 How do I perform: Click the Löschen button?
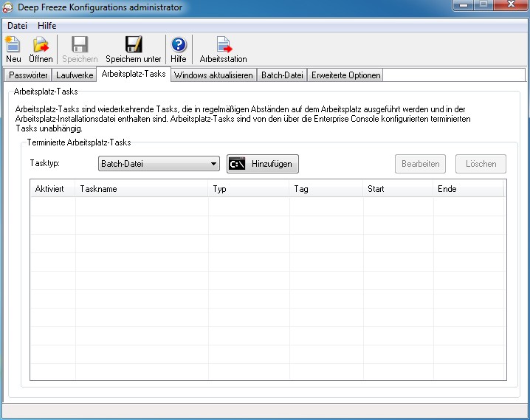[481, 164]
